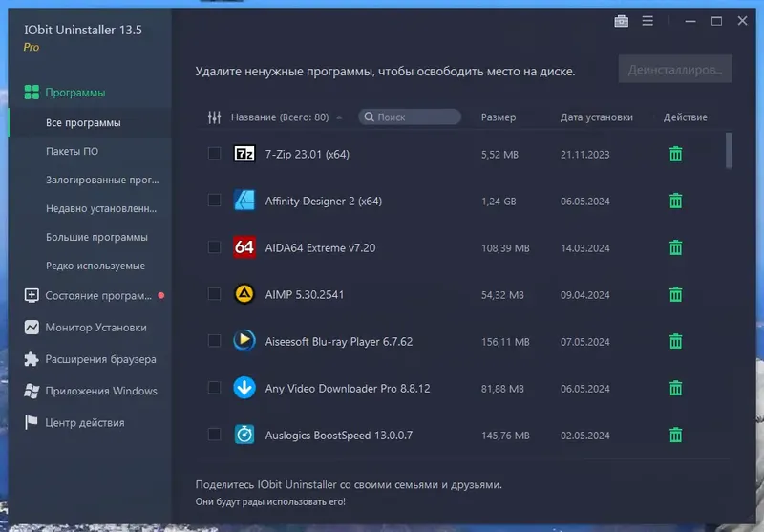
Task: Click the 21.11.2023 install date
Action: point(584,155)
